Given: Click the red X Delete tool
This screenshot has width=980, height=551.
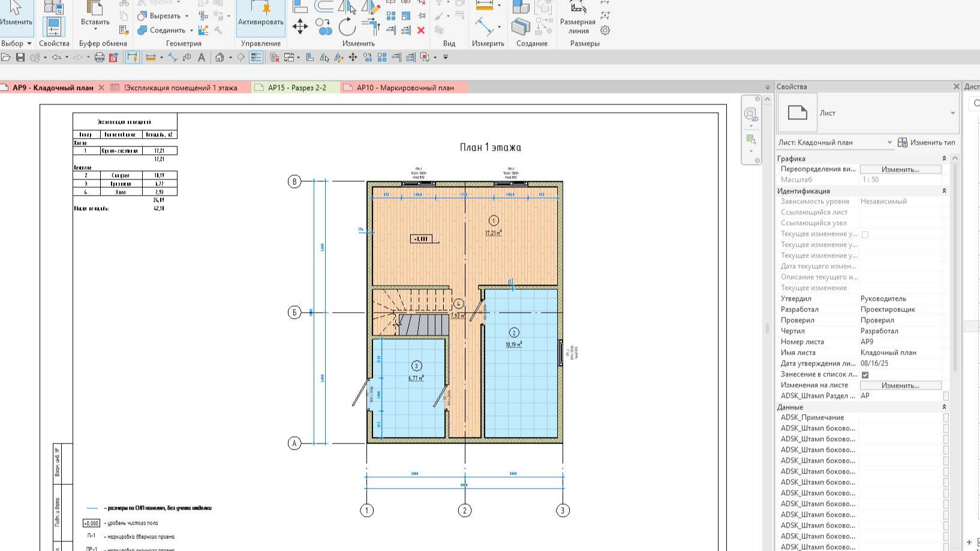Looking at the screenshot, I should coord(420,30).
